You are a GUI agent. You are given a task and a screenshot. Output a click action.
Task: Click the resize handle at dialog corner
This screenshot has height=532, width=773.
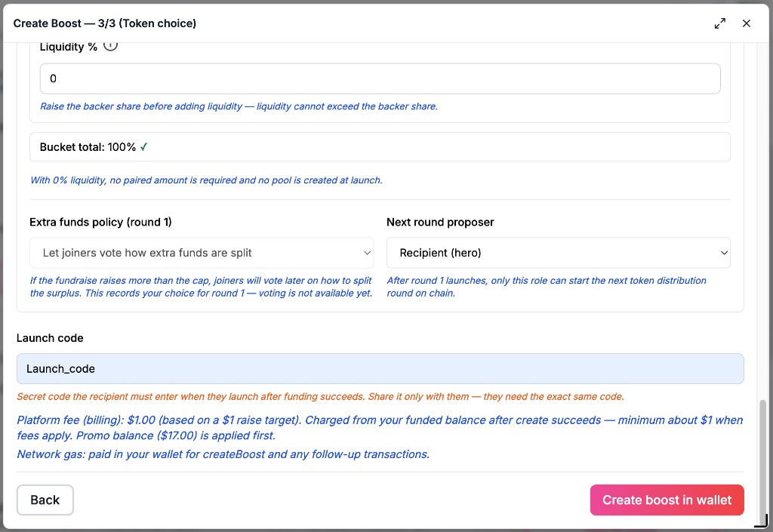(762, 521)
